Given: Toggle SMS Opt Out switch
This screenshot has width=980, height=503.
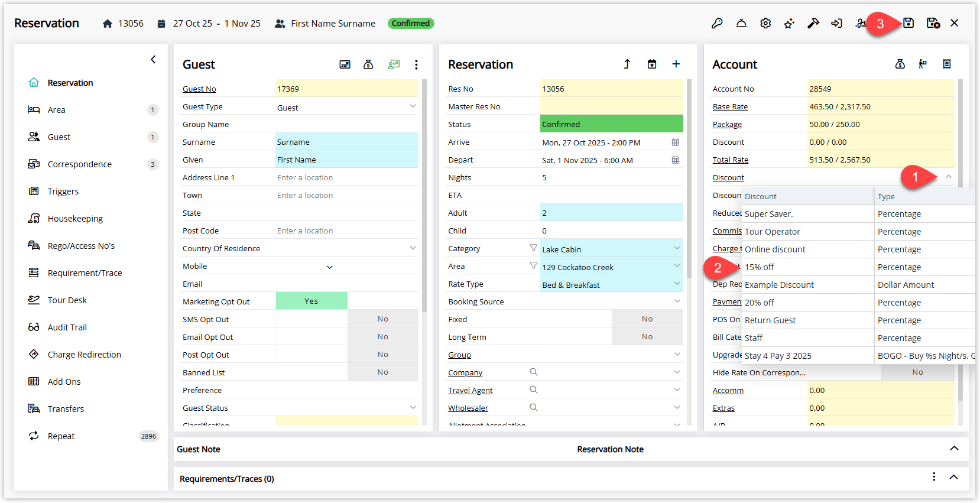Looking at the screenshot, I should (x=347, y=319).
